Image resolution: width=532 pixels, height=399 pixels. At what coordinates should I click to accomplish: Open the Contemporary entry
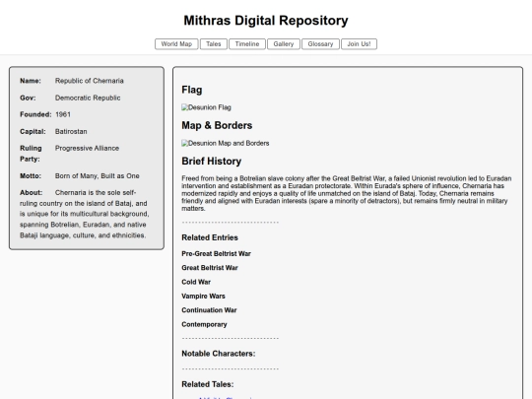click(x=204, y=324)
